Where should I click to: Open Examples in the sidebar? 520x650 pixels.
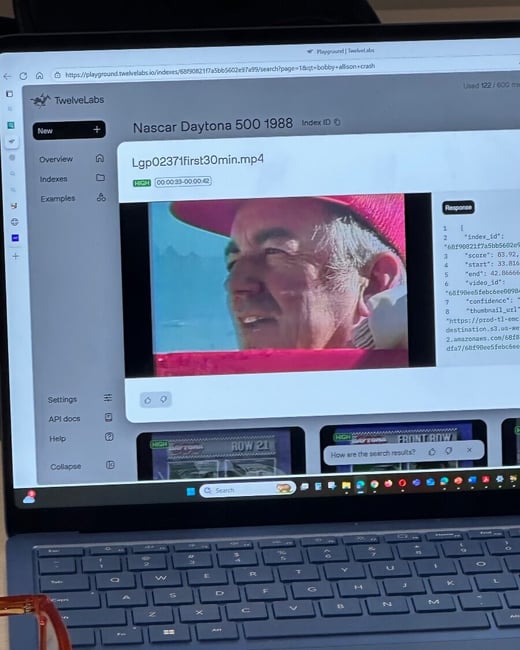click(58, 199)
